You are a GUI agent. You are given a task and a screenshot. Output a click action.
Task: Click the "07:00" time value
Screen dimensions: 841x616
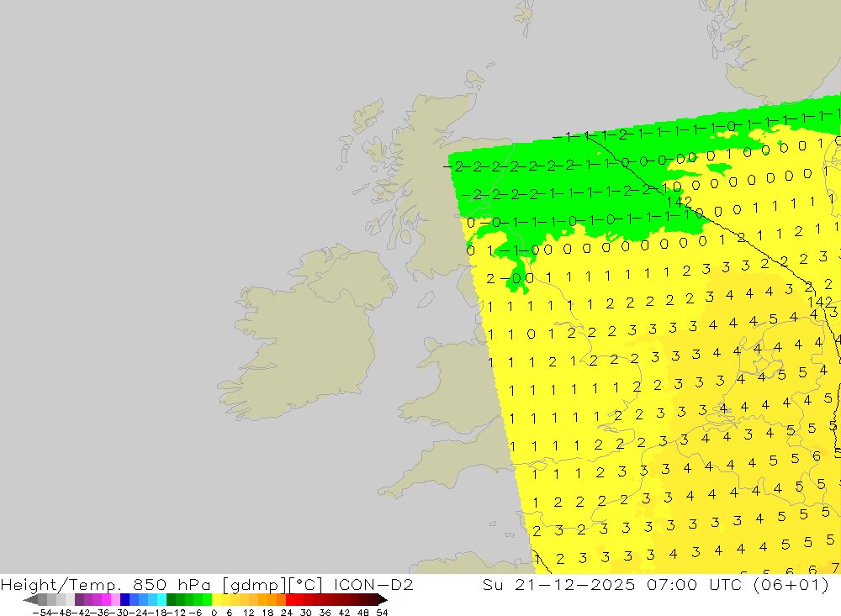(671, 584)
